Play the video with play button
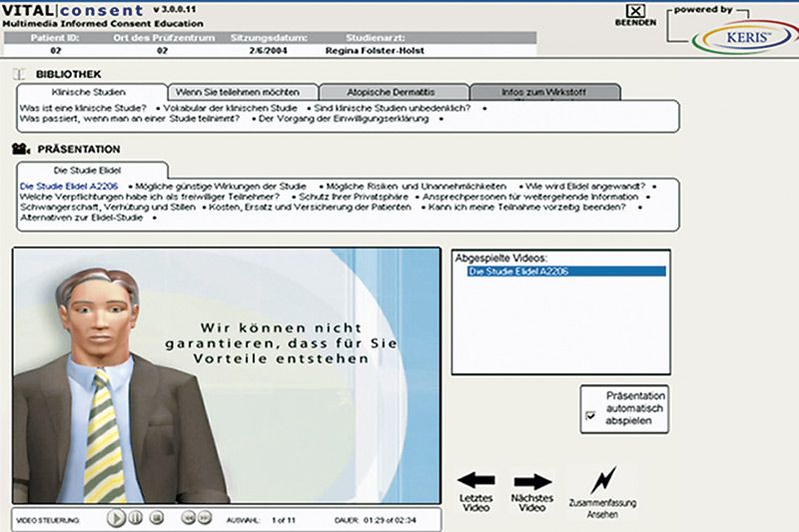The image size is (799, 532). (x=116, y=518)
